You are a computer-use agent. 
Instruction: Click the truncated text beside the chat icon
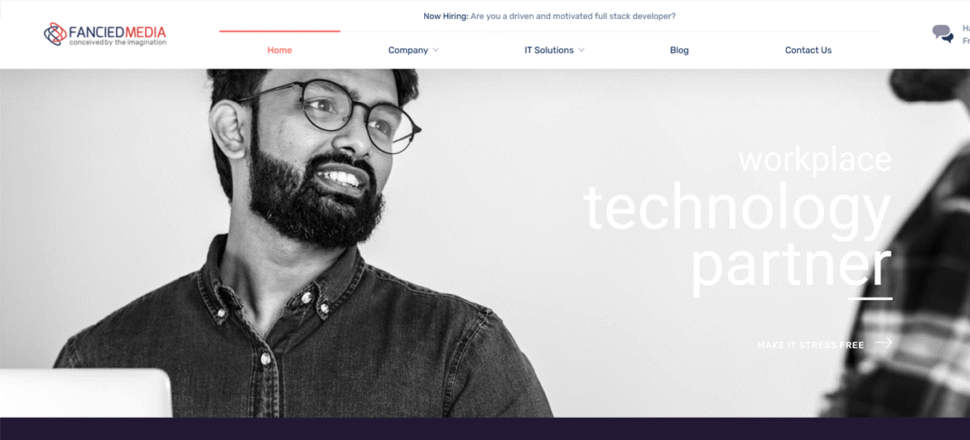click(966, 35)
